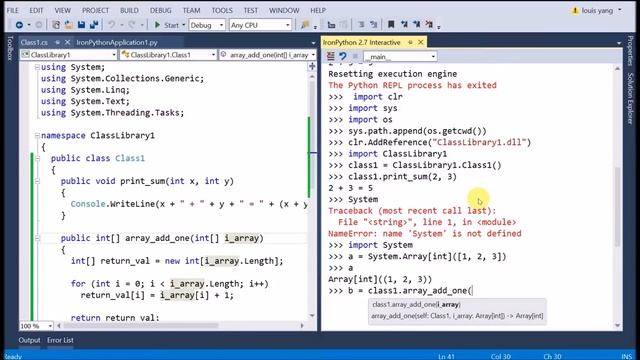Click the Open File folder icon
The image size is (640, 360).
[x=69, y=25]
